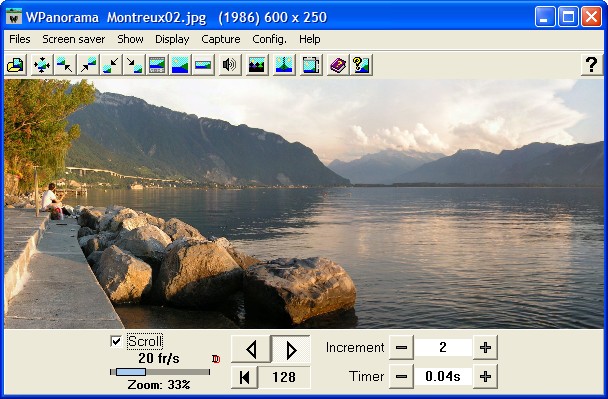
Task: Decrease the Increment value with minus
Action: tap(401, 347)
